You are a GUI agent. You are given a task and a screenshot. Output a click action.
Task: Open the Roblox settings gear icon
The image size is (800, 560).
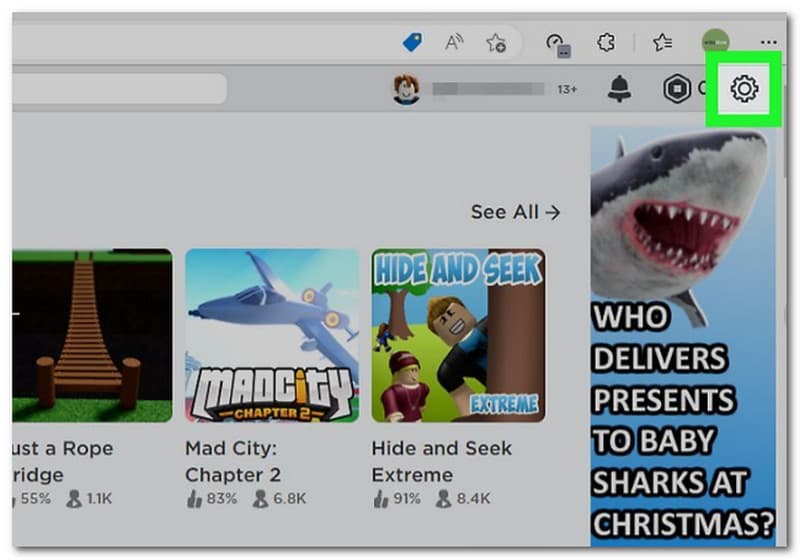click(744, 89)
